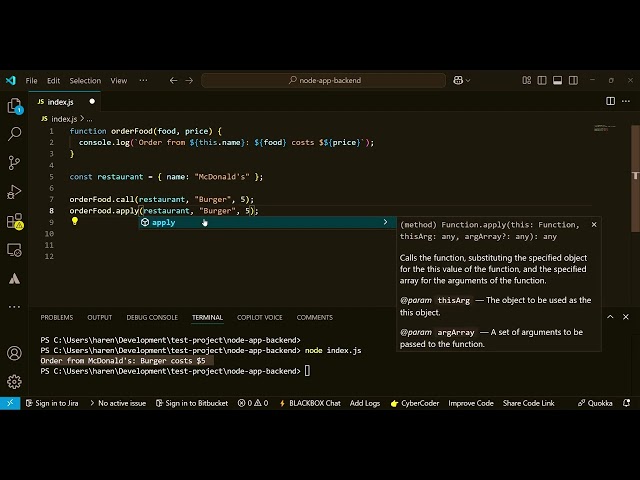The height and width of the screenshot is (480, 640).
Task: Click Quokka status bar item
Action: pyautogui.click(x=595, y=403)
